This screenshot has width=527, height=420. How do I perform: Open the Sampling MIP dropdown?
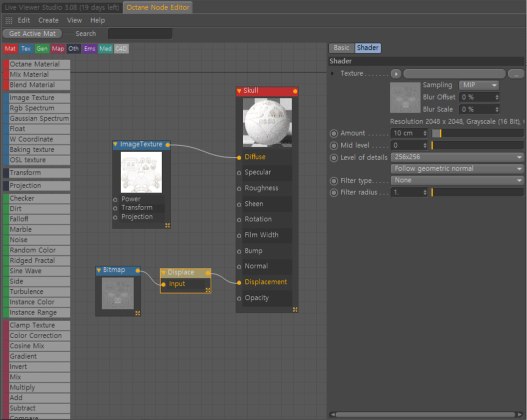(479, 85)
